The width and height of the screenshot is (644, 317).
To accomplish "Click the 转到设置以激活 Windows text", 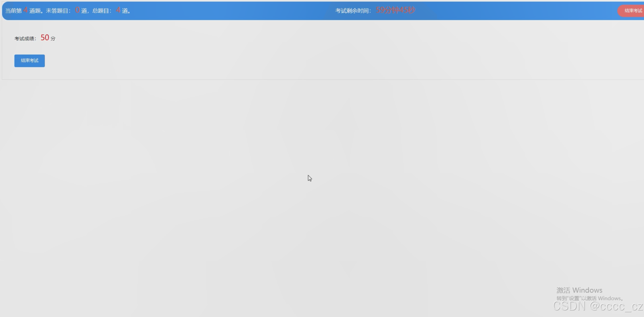I will (590, 298).
